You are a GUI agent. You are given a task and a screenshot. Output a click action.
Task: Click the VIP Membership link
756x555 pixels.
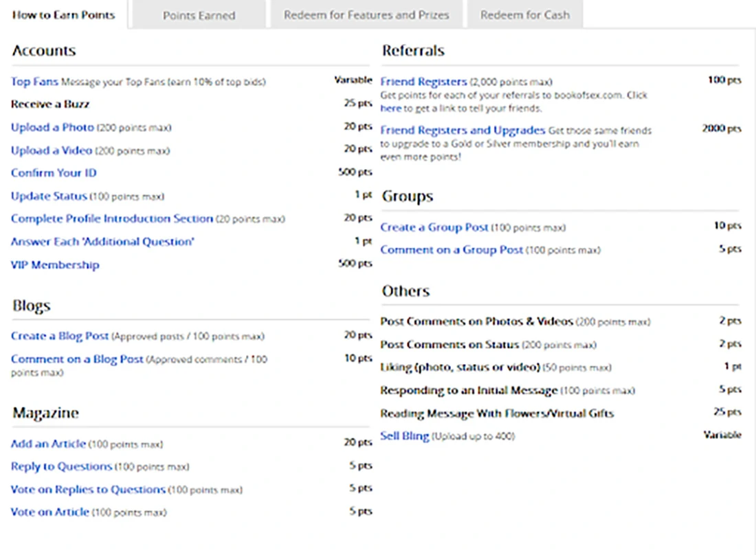coord(55,265)
